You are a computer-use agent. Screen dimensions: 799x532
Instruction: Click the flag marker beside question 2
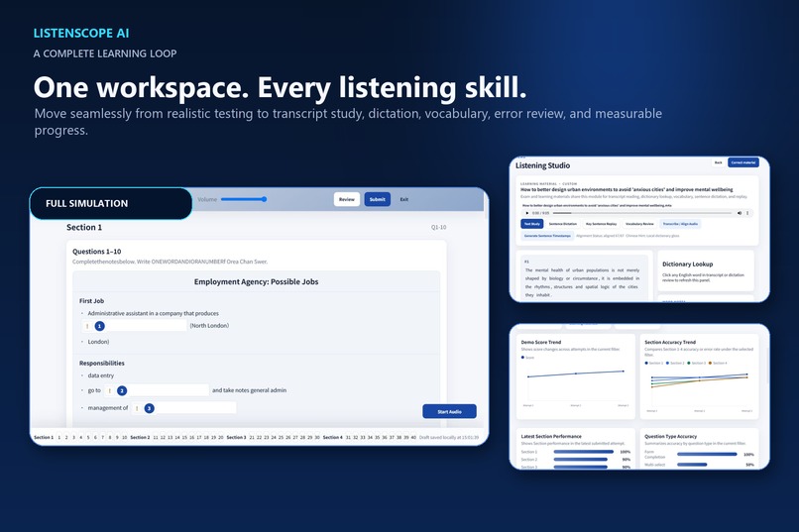point(110,390)
